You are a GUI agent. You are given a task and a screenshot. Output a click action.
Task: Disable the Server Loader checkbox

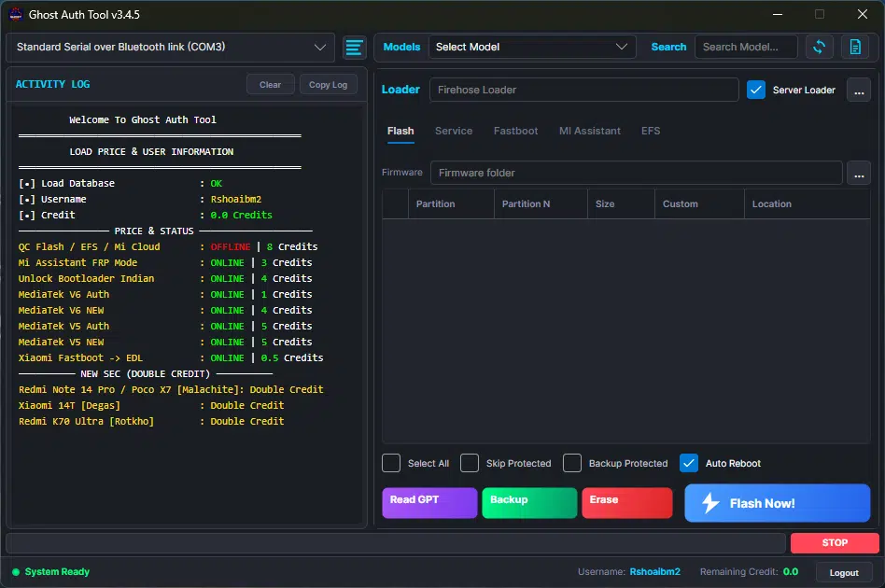click(x=756, y=90)
